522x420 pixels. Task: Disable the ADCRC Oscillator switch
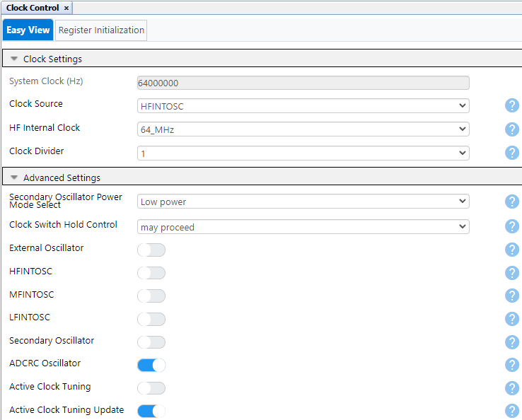coord(151,365)
